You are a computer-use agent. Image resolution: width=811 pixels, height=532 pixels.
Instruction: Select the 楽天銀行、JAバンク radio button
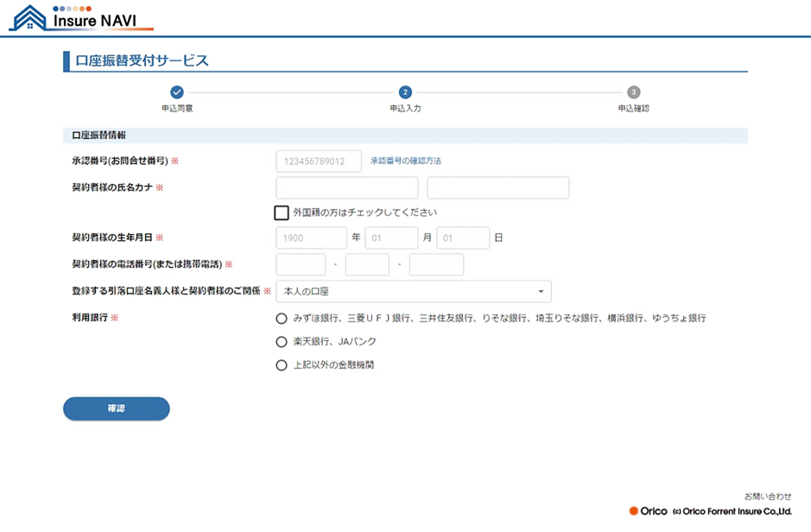[282, 342]
